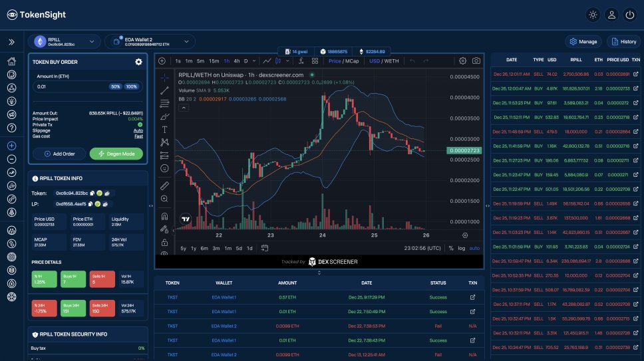Select the Text tool on chart
The image size is (644, 361).
[164, 129]
